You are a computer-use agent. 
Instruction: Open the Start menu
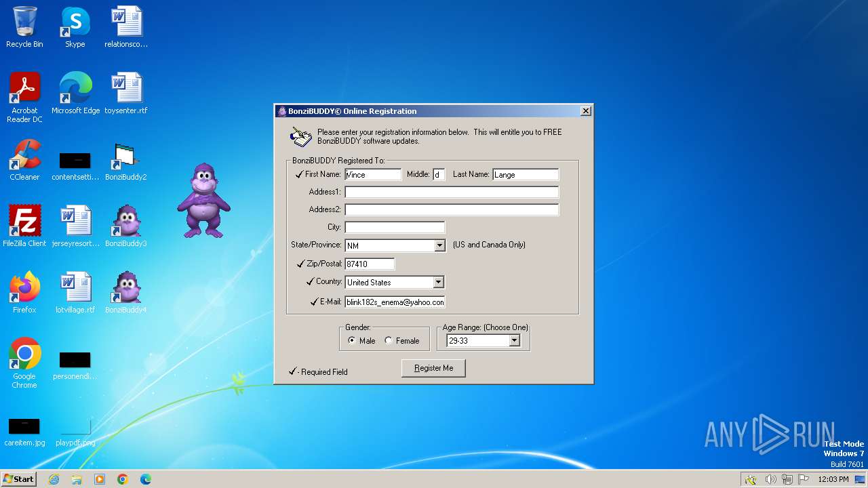(18, 479)
